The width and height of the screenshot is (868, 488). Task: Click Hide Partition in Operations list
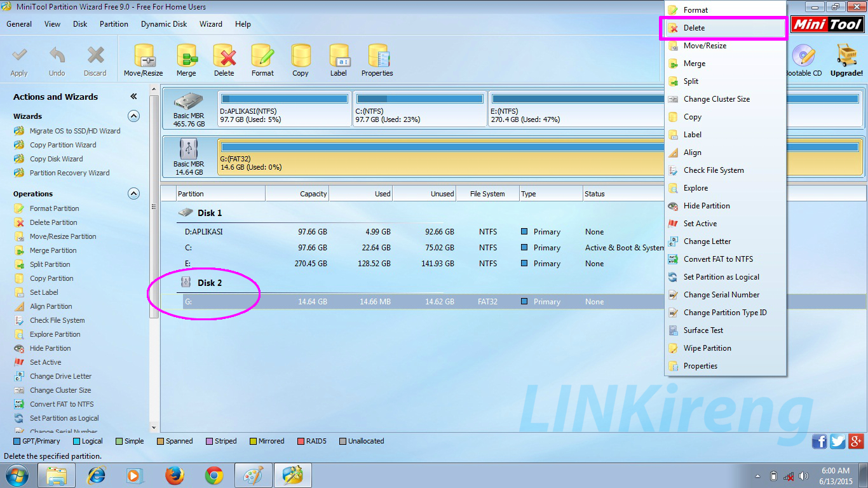pyautogui.click(x=50, y=348)
